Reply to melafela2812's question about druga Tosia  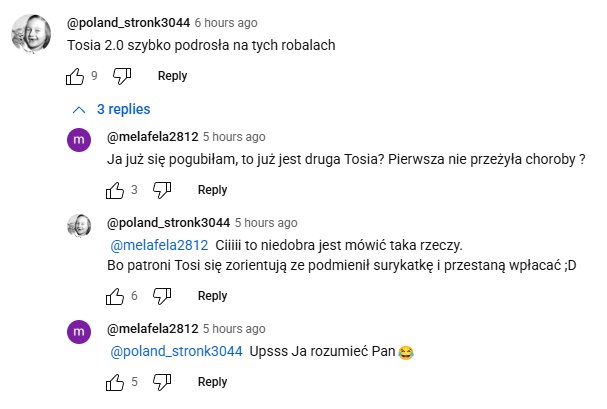coord(212,190)
